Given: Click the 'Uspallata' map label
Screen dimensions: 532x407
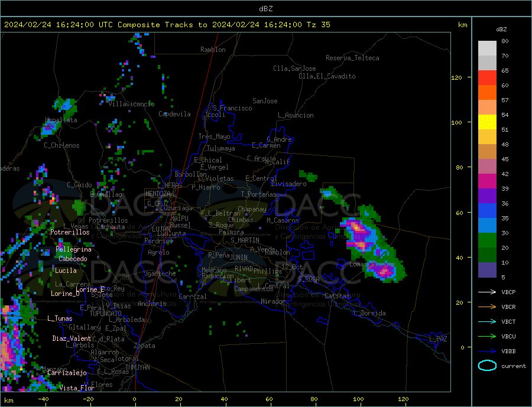Looking at the screenshot, I should pyautogui.click(x=61, y=120).
